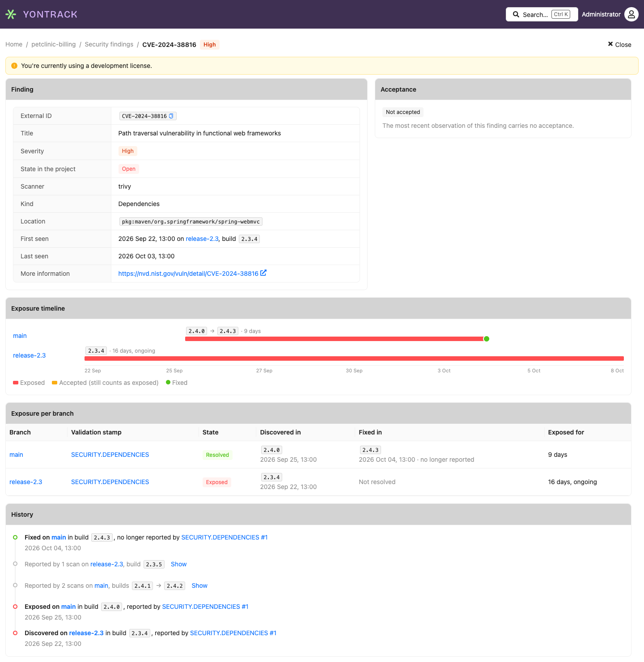Viewport: 644px width, 662px height.
Task: Click the Exposed legend red swatch
Action: point(16,383)
